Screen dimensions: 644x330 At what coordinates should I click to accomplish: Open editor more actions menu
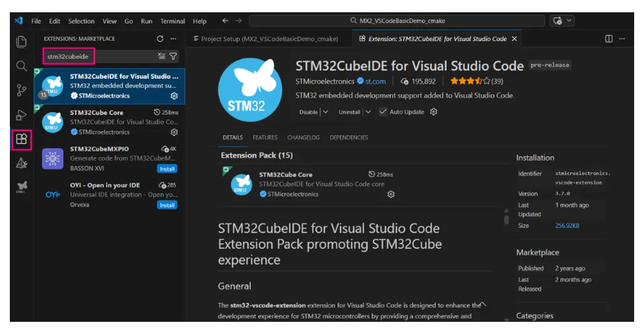point(622,38)
